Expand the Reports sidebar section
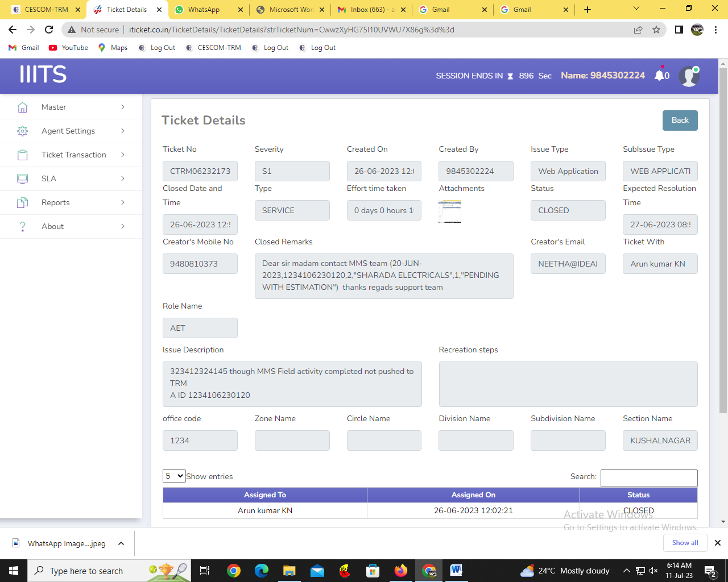Viewport: 728px width, 582px height. 71,202
